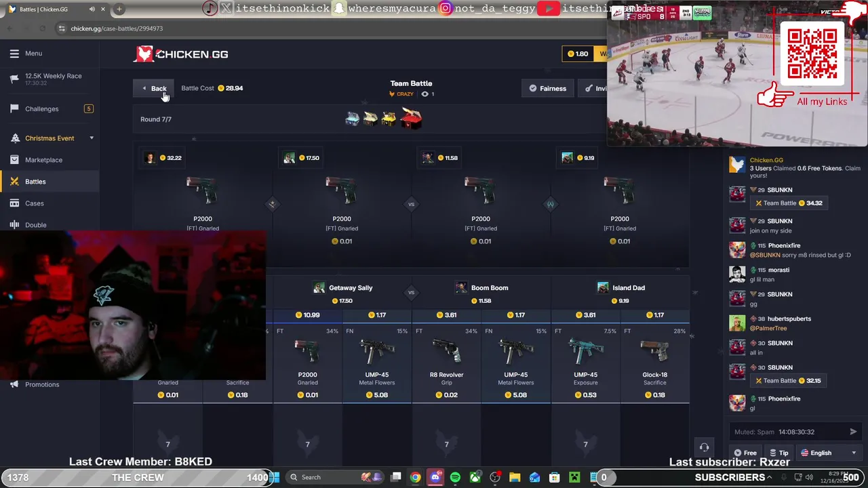The height and width of the screenshot is (488, 868).
Task: Open Discord from the taskbar
Action: (x=435, y=477)
